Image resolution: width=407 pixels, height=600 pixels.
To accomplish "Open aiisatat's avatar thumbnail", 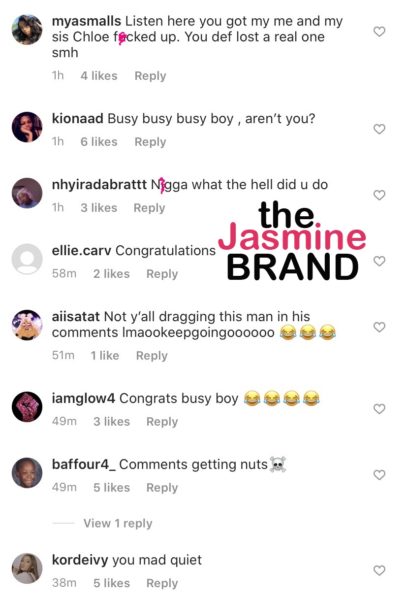I will [27, 325].
